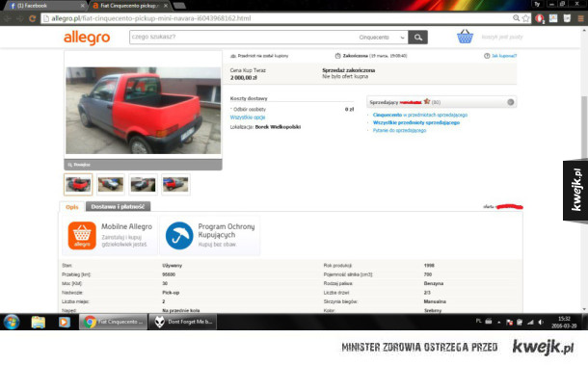Open a new browser tab
The image size is (588, 365).
179,6
